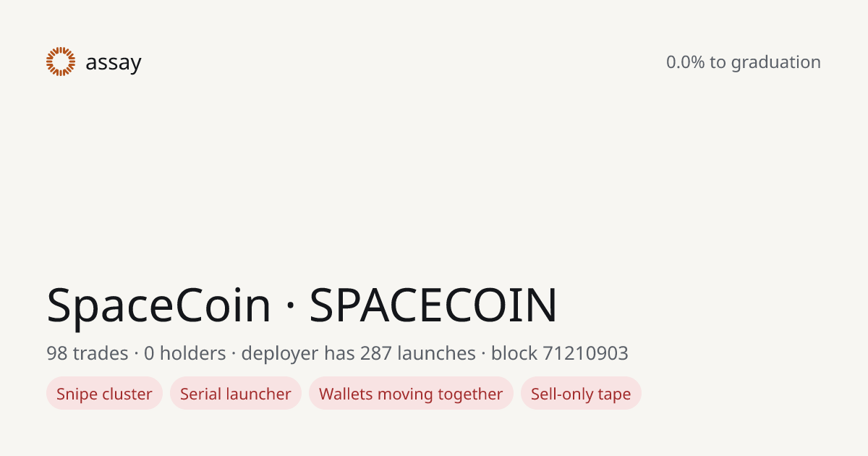Click the Sell-only tape tag

coord(581,394)
